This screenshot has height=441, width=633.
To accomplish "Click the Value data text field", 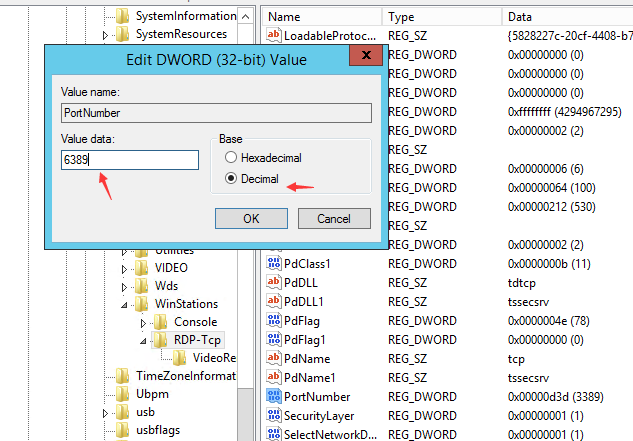I will (130, 160).
